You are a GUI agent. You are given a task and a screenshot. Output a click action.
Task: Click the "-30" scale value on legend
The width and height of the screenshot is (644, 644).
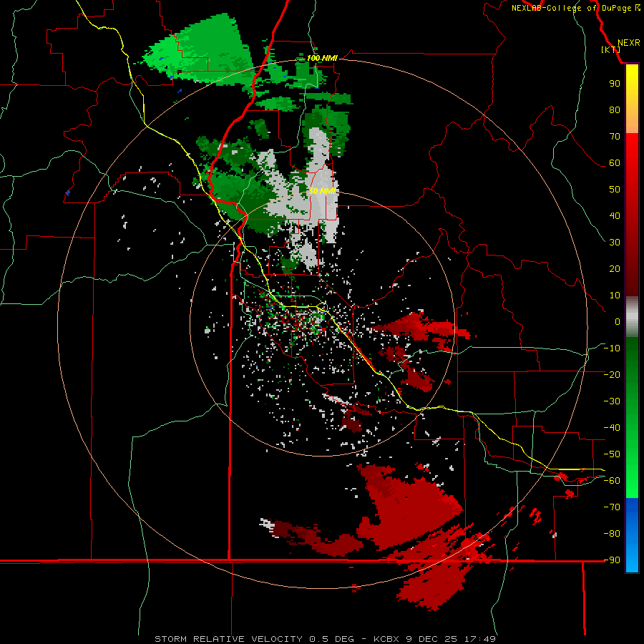[x=612, y=401]
